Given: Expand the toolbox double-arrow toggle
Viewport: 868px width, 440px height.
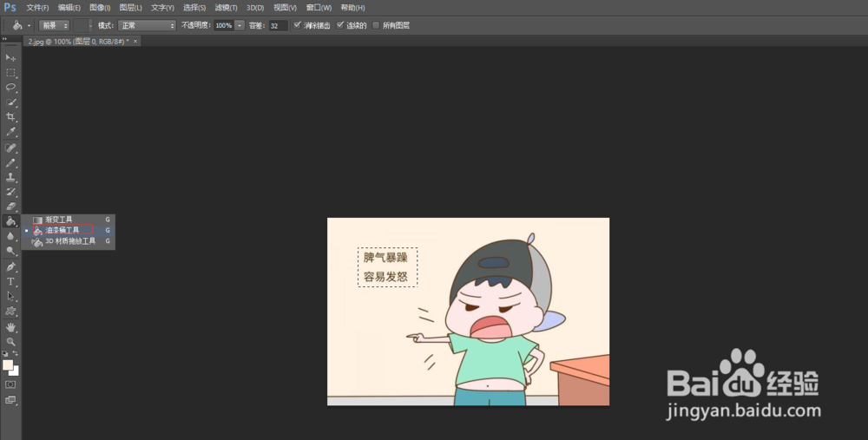Looking at the screenshot, I should pos(4,39).
